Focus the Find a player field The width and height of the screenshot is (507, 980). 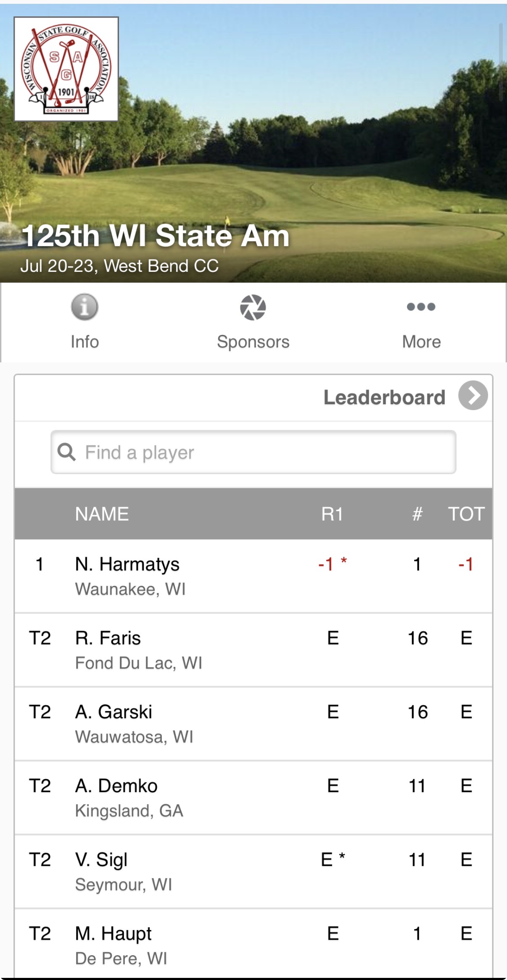253,452
